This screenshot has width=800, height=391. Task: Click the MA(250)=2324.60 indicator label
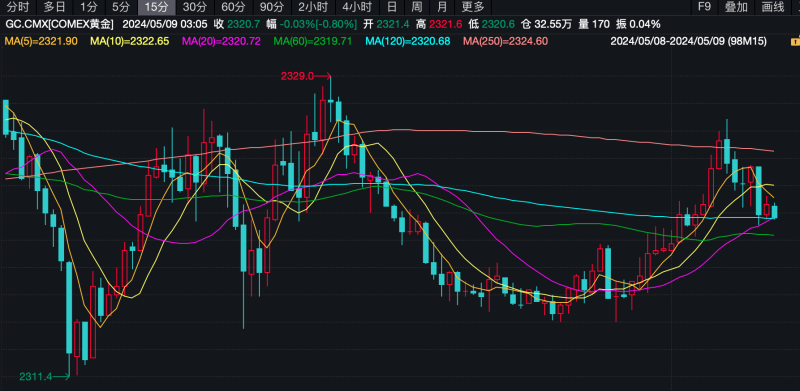(505, 41)
